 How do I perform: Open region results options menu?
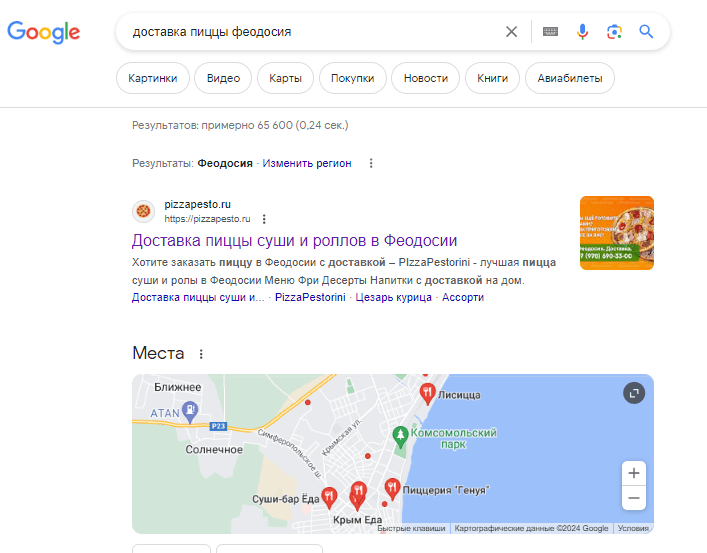371,163
